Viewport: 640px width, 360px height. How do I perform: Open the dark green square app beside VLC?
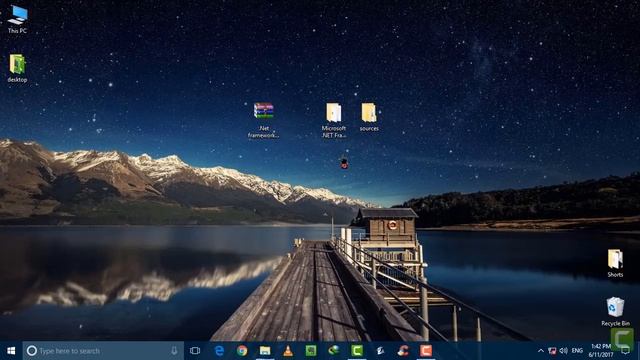(311, 351)
